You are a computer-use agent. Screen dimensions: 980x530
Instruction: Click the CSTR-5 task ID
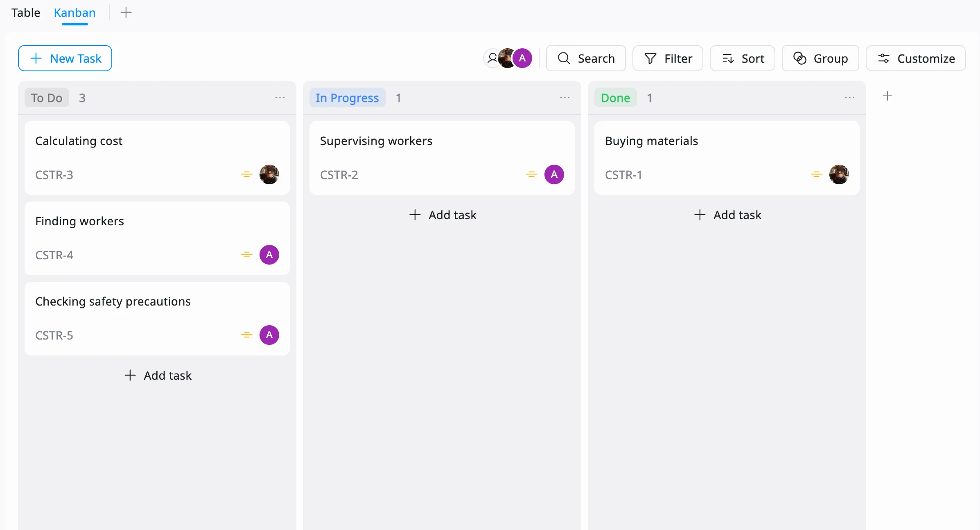pyautogui.click(x=54, y=335)
